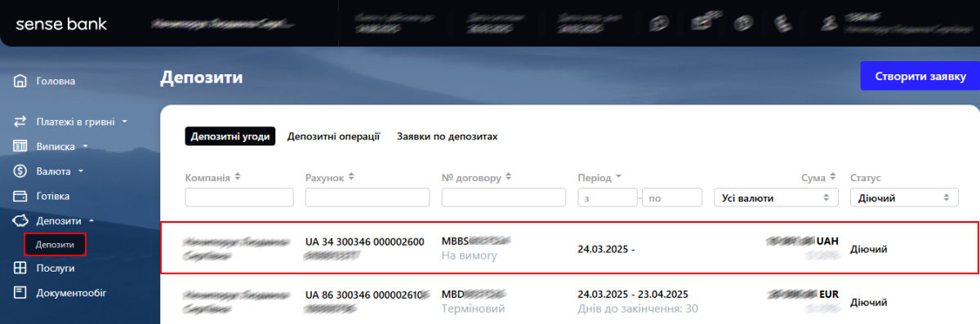
Task: Switch to Депозитні операції tab
Action: [333, 136]
